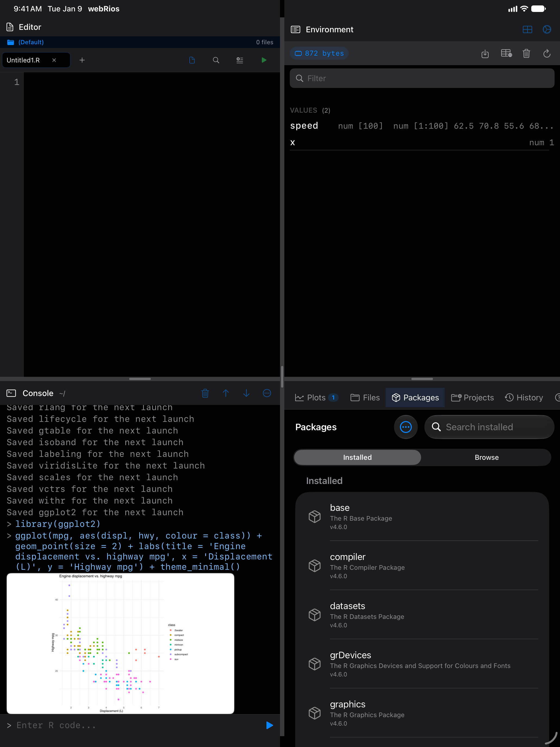Open the Projects tab
The height and width of the screenshot is (747, 560).
[x=472, y=397]
